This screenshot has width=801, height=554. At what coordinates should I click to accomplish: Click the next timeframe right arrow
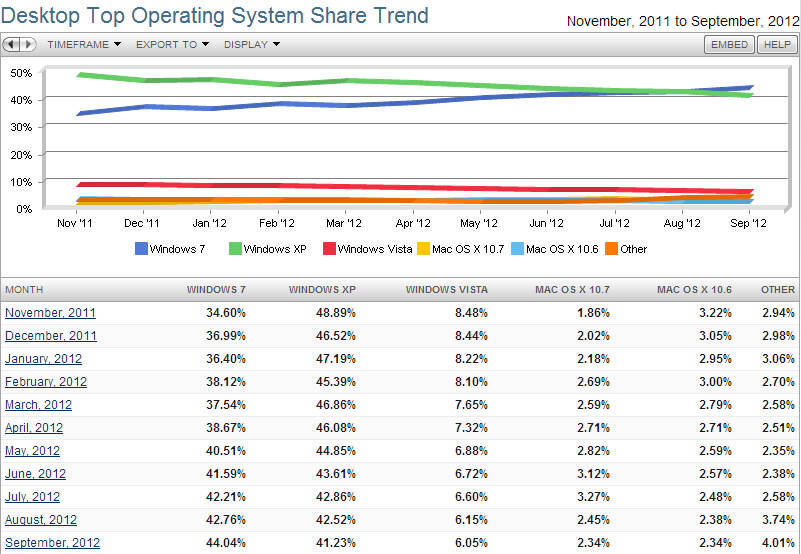tap(28, 44)
